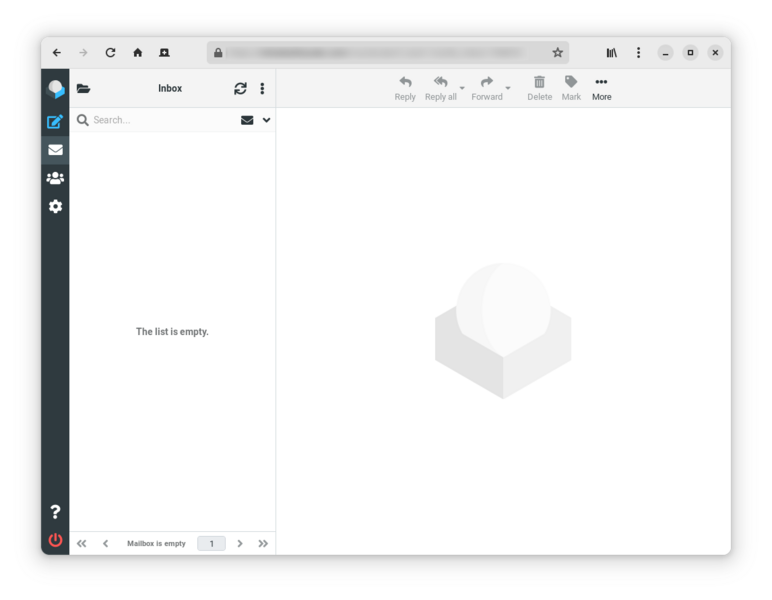
Task: Maximize the browser window
Action: [x=690, y=53]
